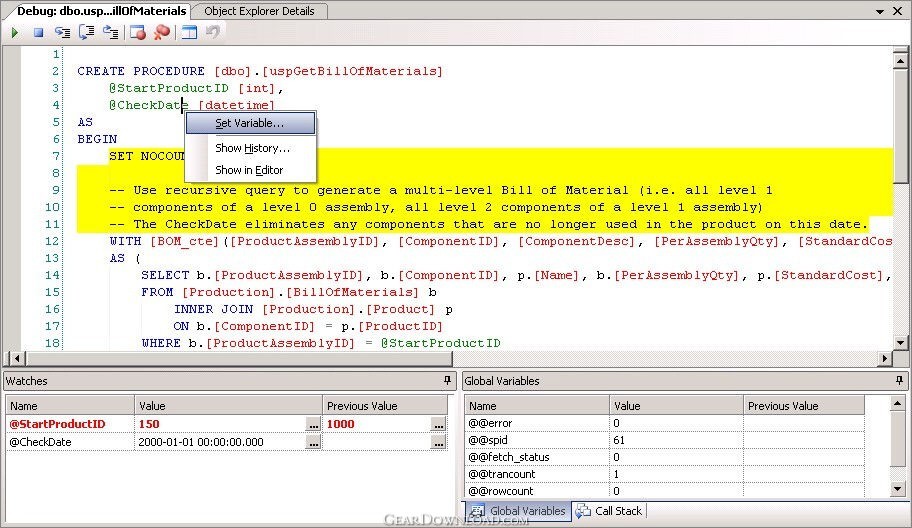Select the @StartProductID watch row name
Image resolution: width=912 pixels, height=528 pixels.
(57, 424)
